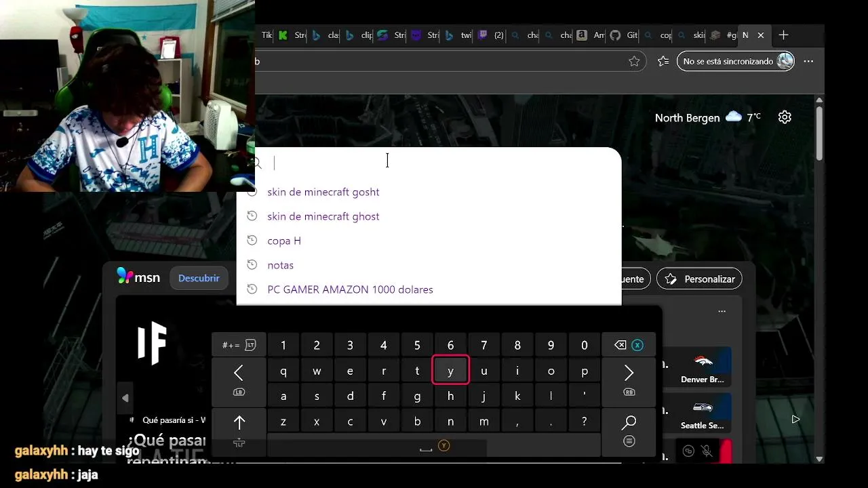The height and width of the screenshot is (488, 868).
Task: Tap the question mark key
Action: 584,421
